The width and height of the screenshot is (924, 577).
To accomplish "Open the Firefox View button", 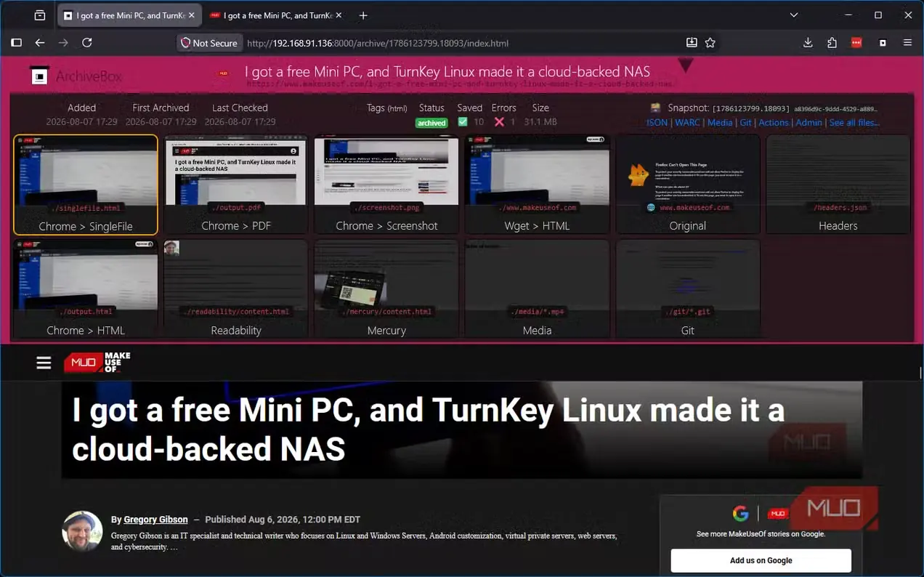I will (40, 15).
